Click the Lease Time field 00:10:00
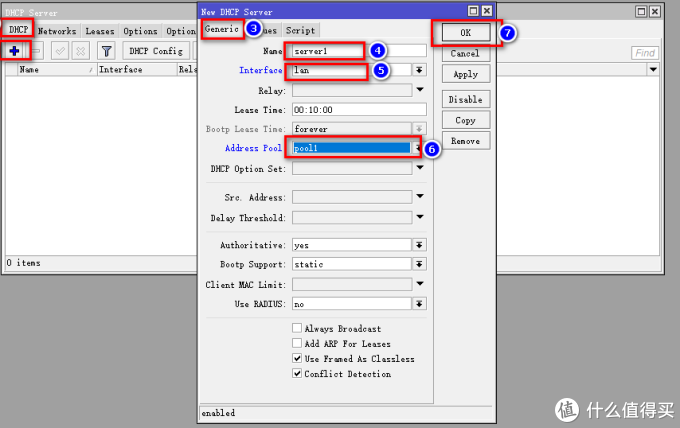 coord(359,110)
